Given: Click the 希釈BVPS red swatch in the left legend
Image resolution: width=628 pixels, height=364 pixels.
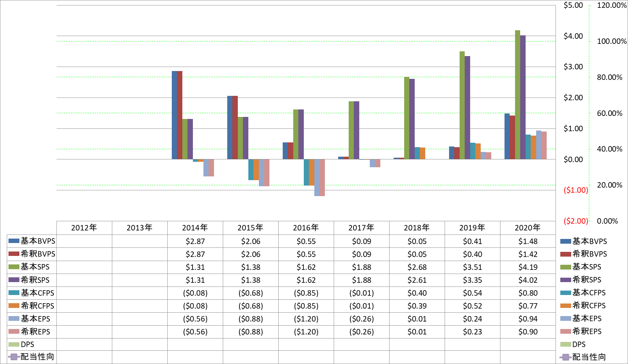Looking at the screenshot, I should [x=14, y=254].
